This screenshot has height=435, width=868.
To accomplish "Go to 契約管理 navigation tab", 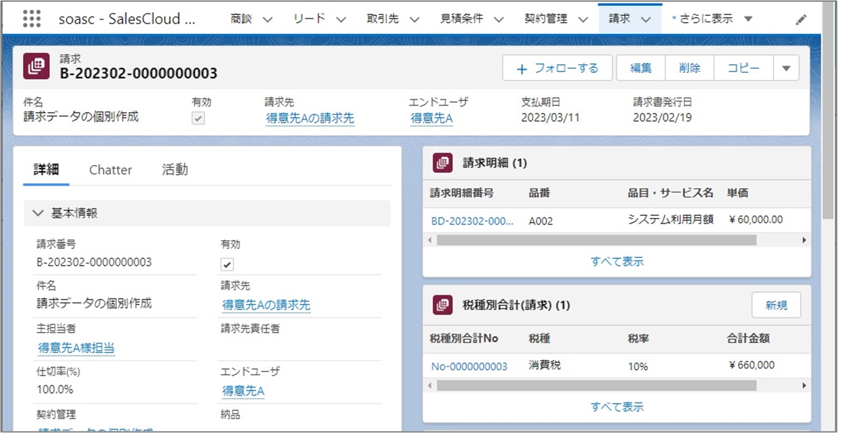I will (546, 19).
